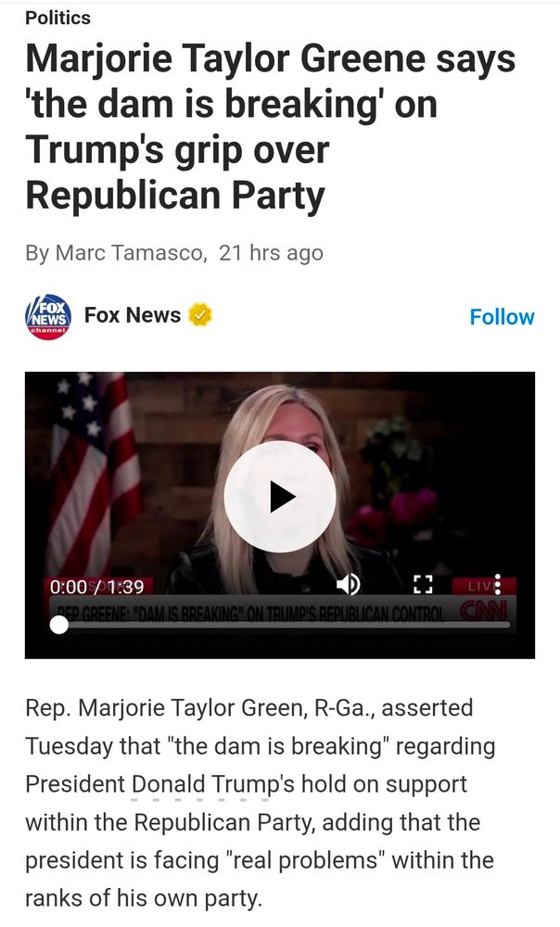Click the 0:00 / 1:39 time display

pyautogui.click(x=97, y=587)
